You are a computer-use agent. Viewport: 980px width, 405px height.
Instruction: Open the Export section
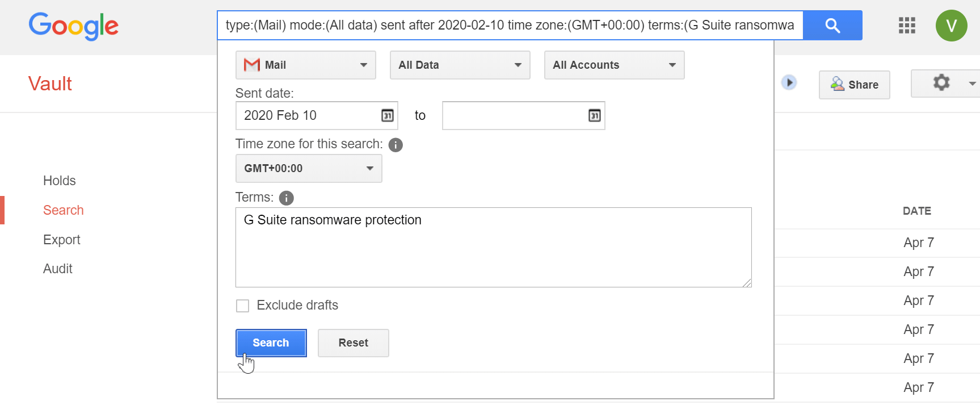point(62,240)
